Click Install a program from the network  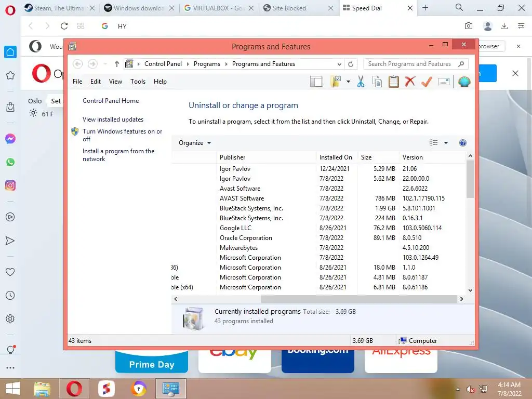pyautogui.click(x=118, y=155)
